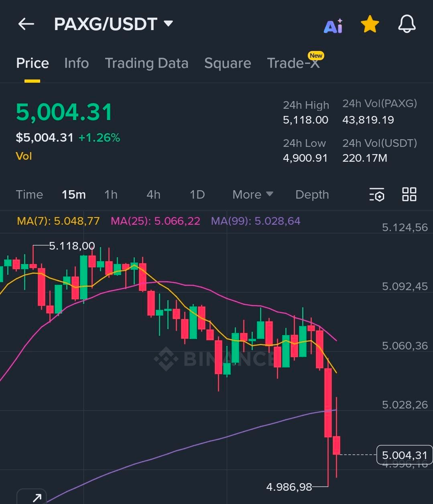Open the More timeframes dropdown
Screen dimensions: 433x504
(253, 195)
